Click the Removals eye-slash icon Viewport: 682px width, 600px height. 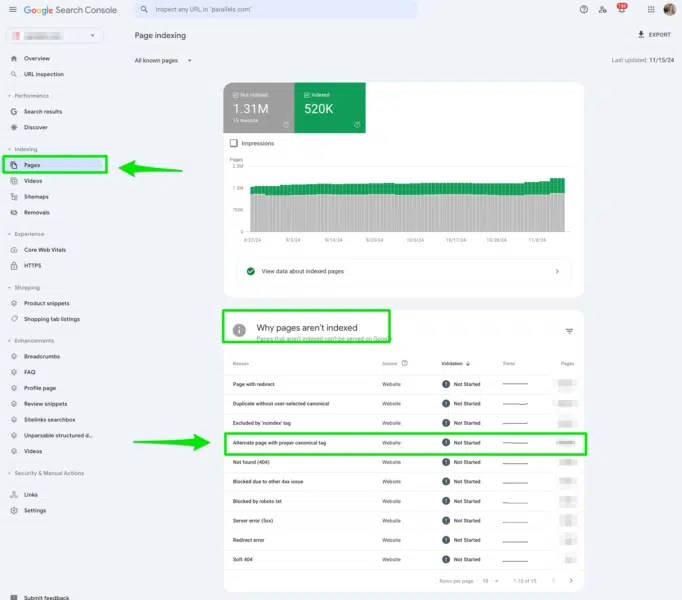click(x=14, y=213)
